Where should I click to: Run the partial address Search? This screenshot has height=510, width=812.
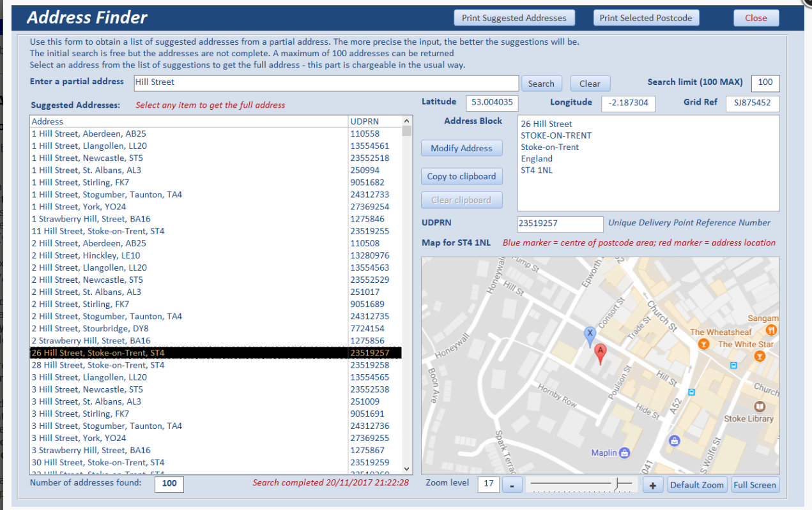click(x=541, y=84)
